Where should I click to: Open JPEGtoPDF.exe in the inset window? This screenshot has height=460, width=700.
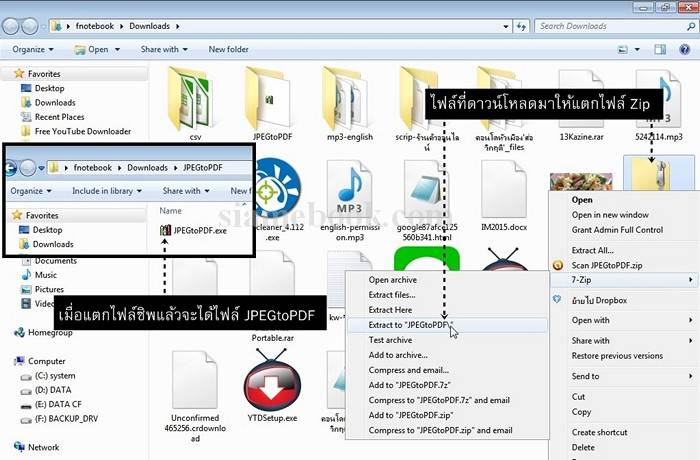pyautogui.click(x=194, y=230)
